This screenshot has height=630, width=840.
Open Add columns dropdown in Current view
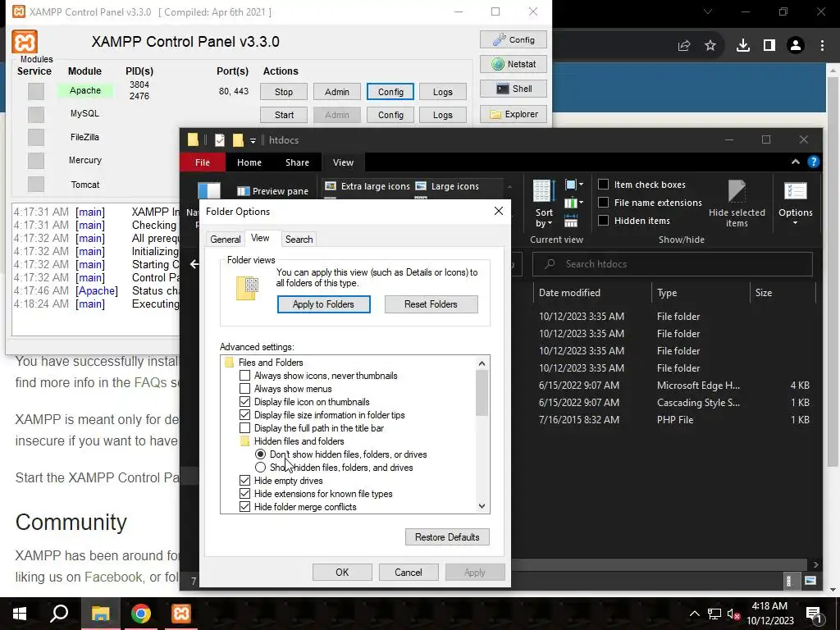tap(574, 203)
